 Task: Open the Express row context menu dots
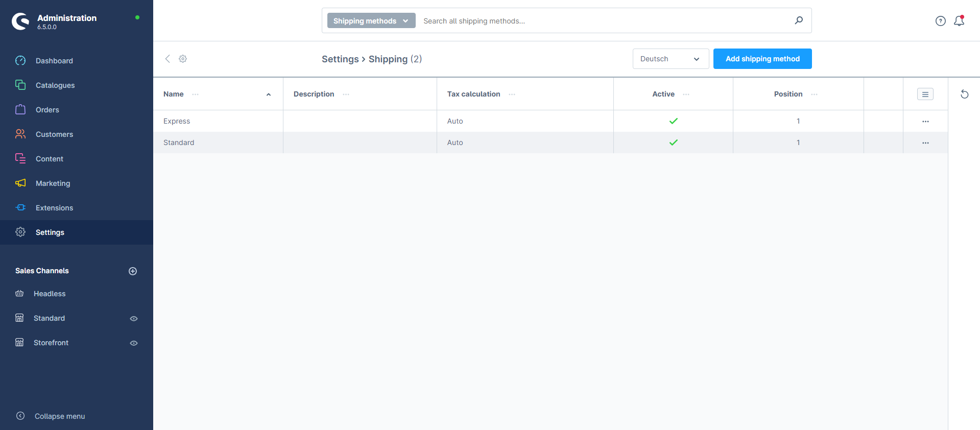pyautogui.click(x=925, y=122)
